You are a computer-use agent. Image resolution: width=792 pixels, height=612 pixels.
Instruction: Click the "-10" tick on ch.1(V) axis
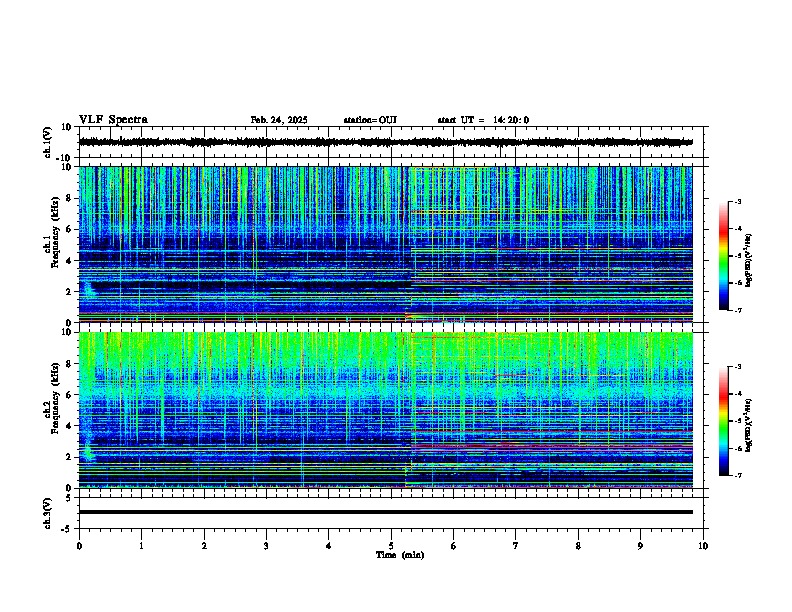[65, 158]
